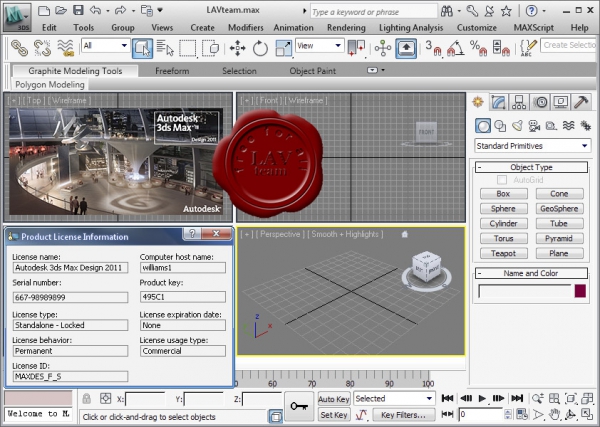Open Select by Name list
Image resolution: width=600 pixels, height=427 pixels.
[x=165, y=48]
